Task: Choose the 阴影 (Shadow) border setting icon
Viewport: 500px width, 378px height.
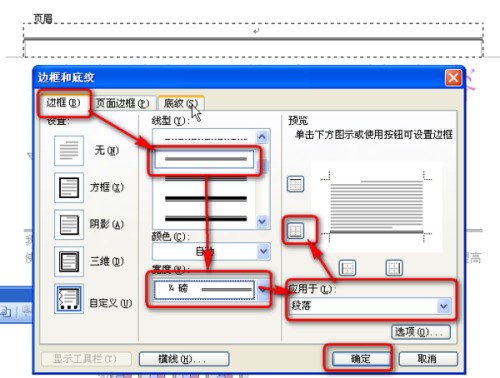Action: 69,224
